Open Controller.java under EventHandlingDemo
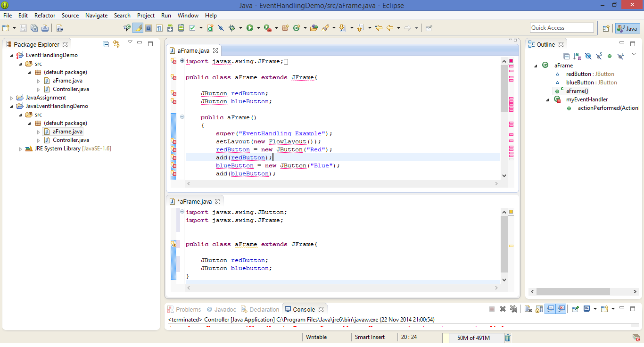 pos(71,89)
